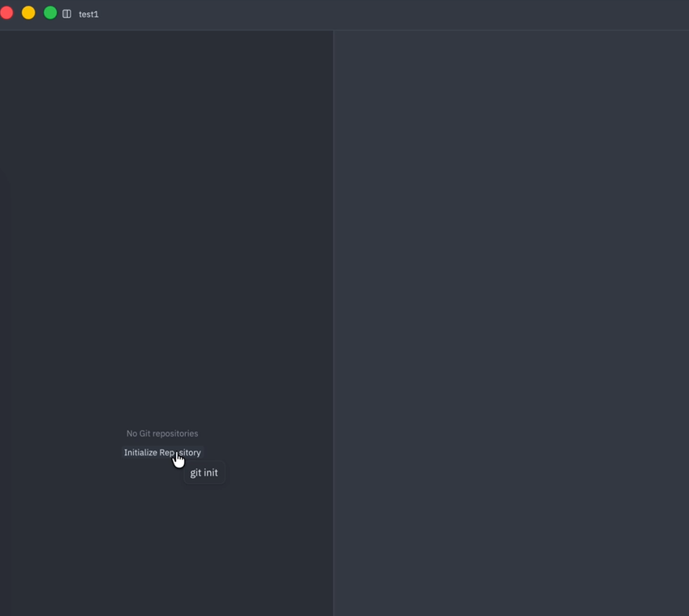The height and width of the screenshot is (616, 689).
Task: Click the Initialize Repository button
Action: coord(162,453)
